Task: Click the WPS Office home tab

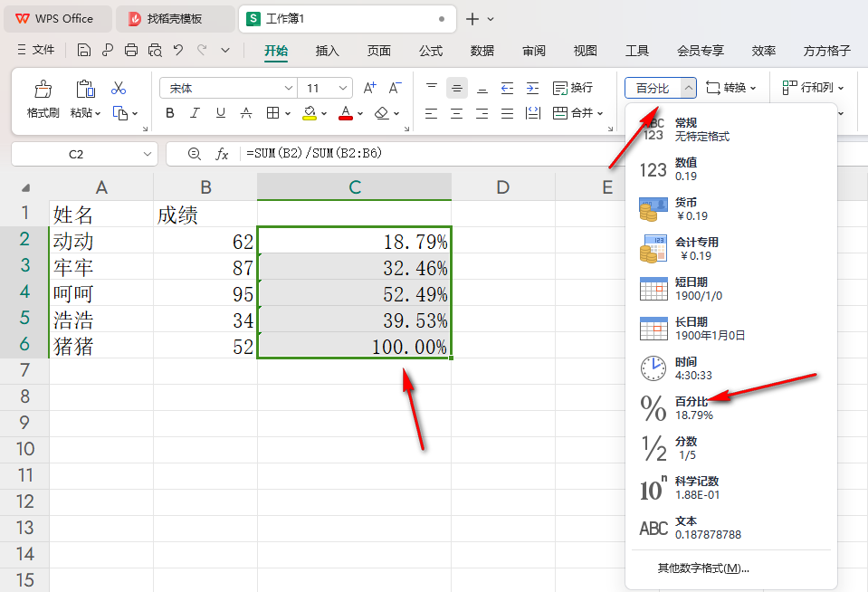Action: [x=58, y=19]
